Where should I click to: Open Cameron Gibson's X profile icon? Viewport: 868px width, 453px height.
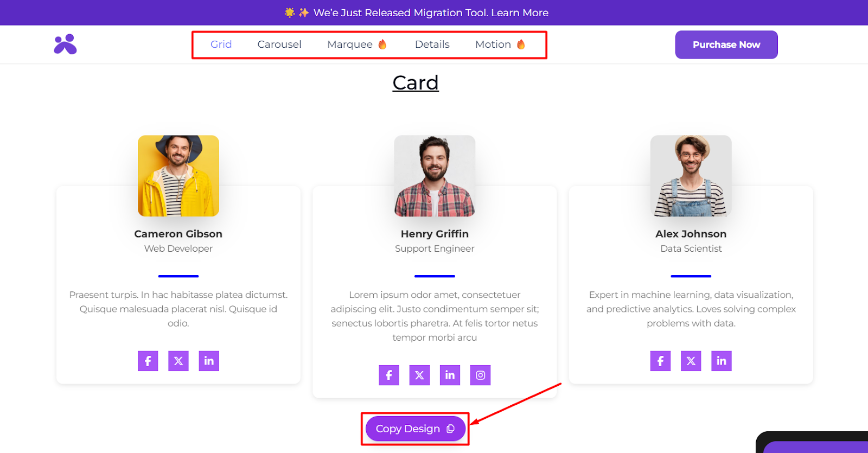tap(178, 361)
